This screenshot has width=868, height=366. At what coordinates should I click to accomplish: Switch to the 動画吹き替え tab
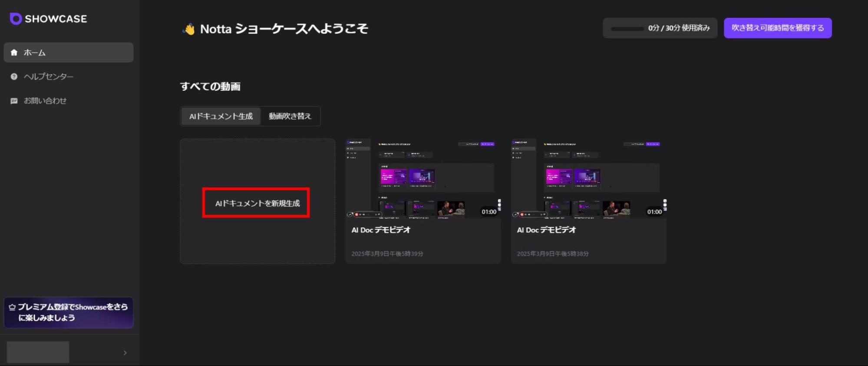290,116
